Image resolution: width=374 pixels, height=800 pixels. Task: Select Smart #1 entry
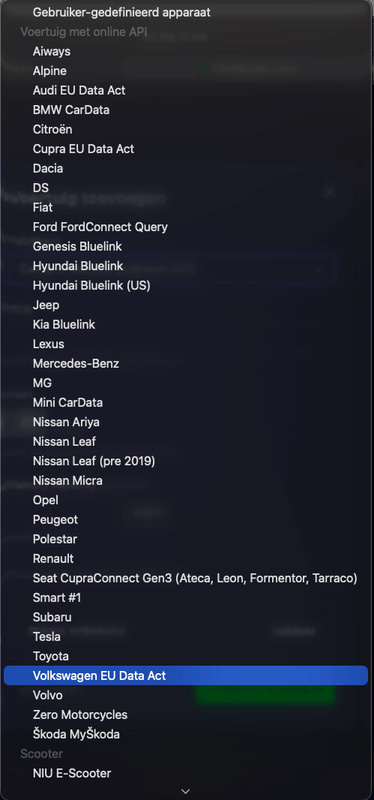[186, 597]
